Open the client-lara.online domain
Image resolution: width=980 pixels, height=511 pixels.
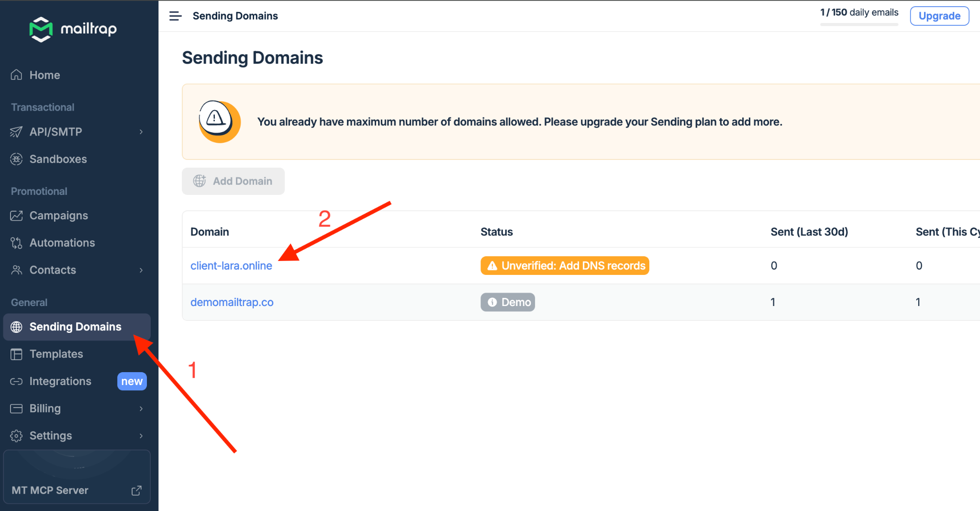[x=231, y=266]
